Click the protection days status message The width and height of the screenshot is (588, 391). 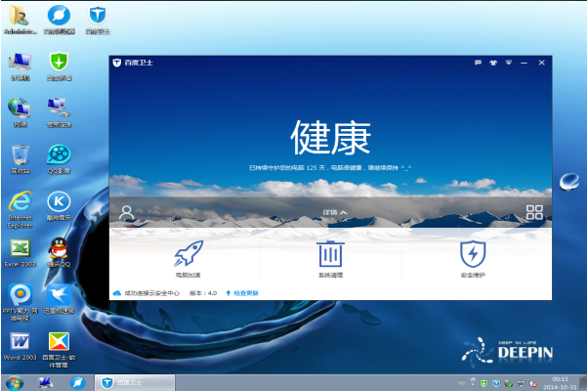(330, 168)
